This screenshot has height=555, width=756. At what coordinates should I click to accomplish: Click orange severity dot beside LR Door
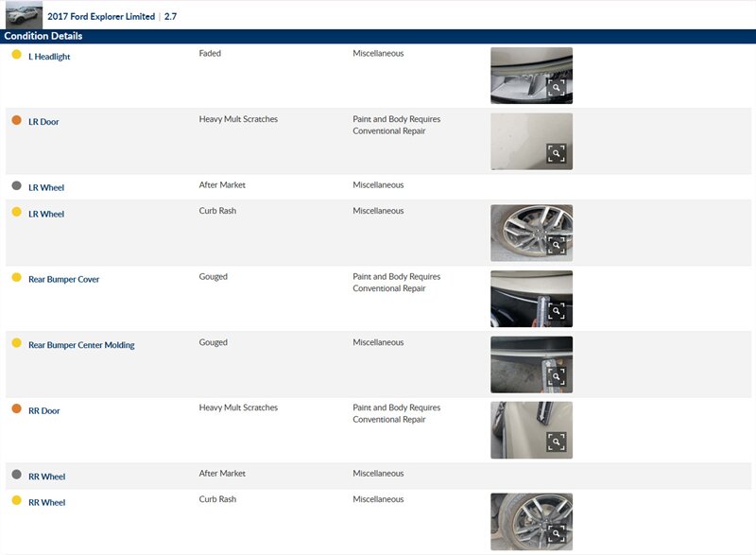[x=16, y=120]
